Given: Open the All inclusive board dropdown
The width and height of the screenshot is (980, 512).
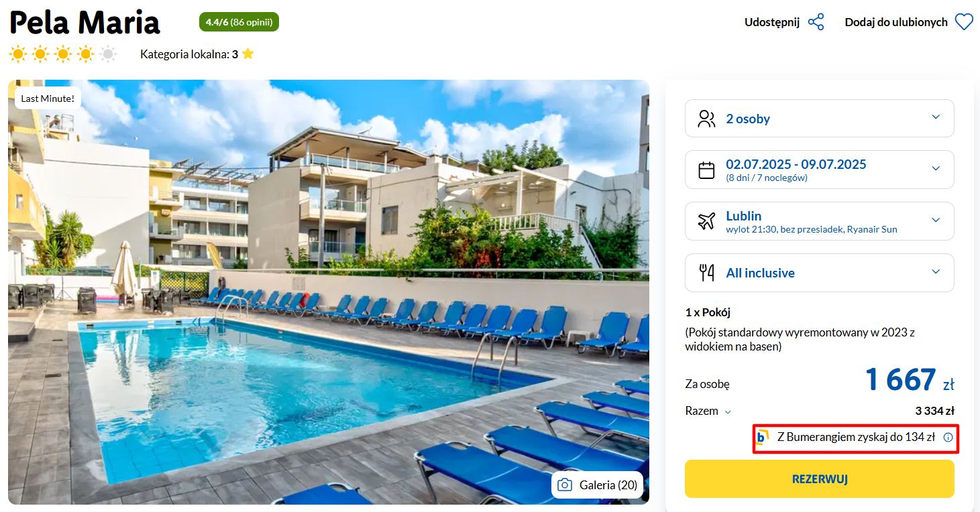Looking at the screenshot, I should click(x=819, y=273).
